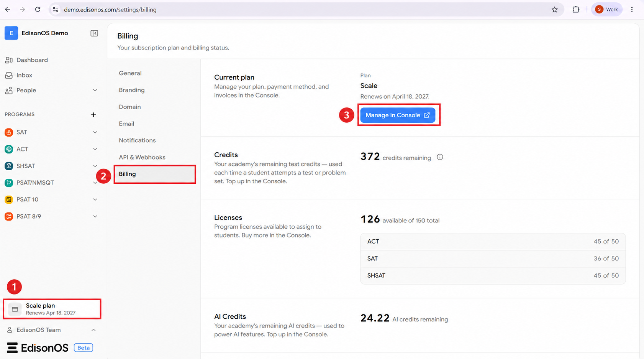The width and height of the screenshot is (644, 359).
Task: Open the Scale plan billing card
Action: click(52, 309)
